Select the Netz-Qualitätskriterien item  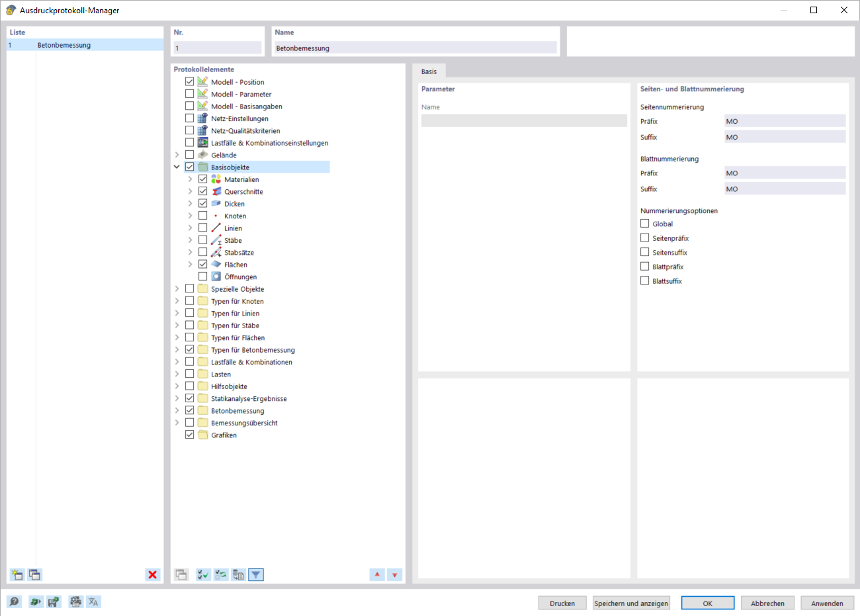click(x=245, y=131)
